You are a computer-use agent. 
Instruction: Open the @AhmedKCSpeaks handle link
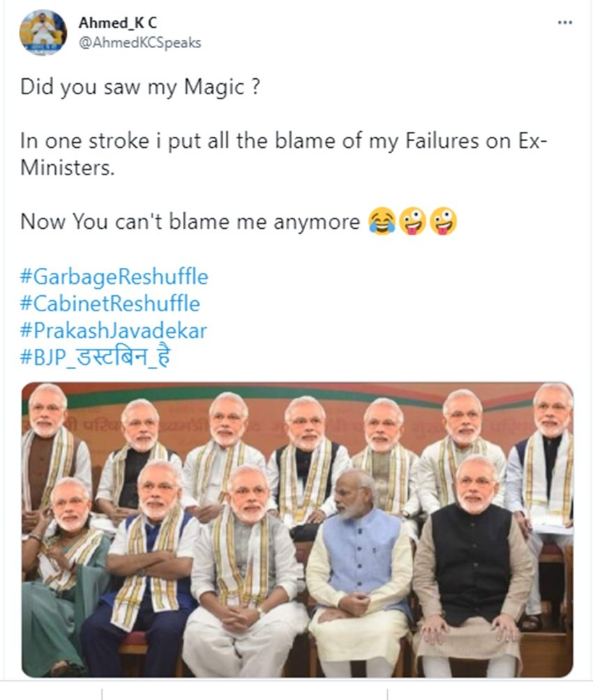(x=140, y=43)
